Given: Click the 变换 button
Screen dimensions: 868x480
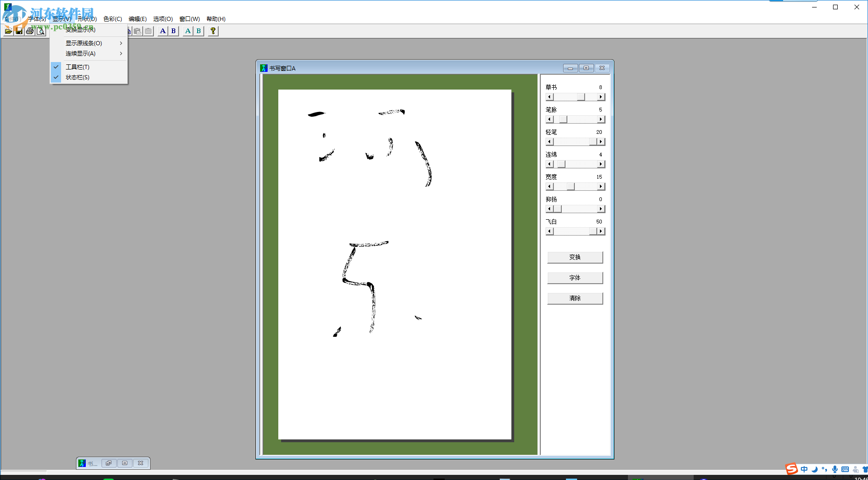Looking at the screenshot, I should point(575,257).
